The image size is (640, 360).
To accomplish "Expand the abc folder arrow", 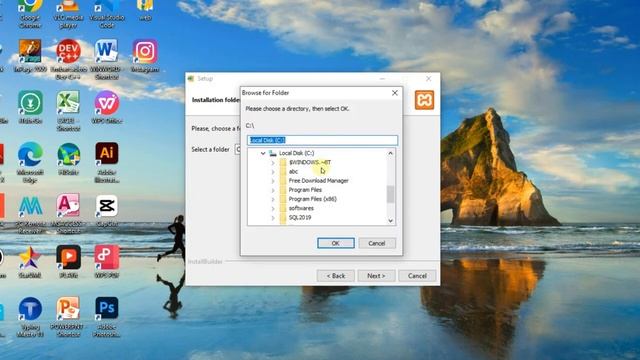I will tap(273, 172).
